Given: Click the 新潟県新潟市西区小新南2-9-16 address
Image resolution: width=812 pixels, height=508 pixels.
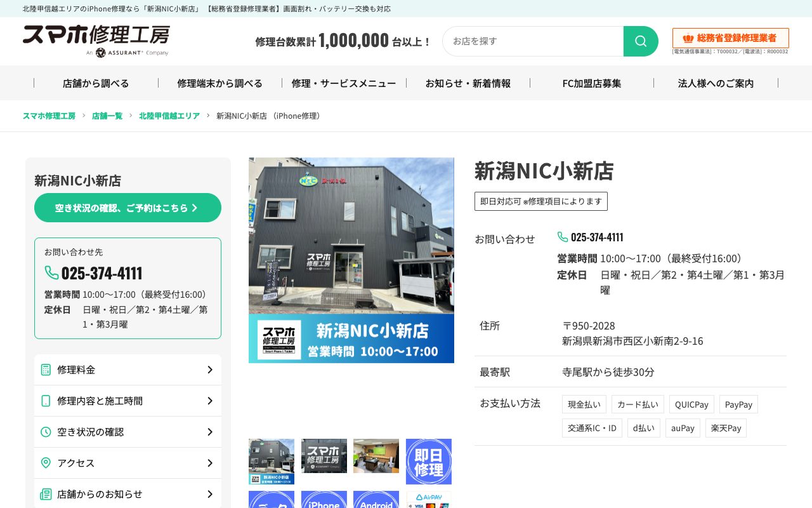Looking at the screenshot, I should tap(632, 341).
